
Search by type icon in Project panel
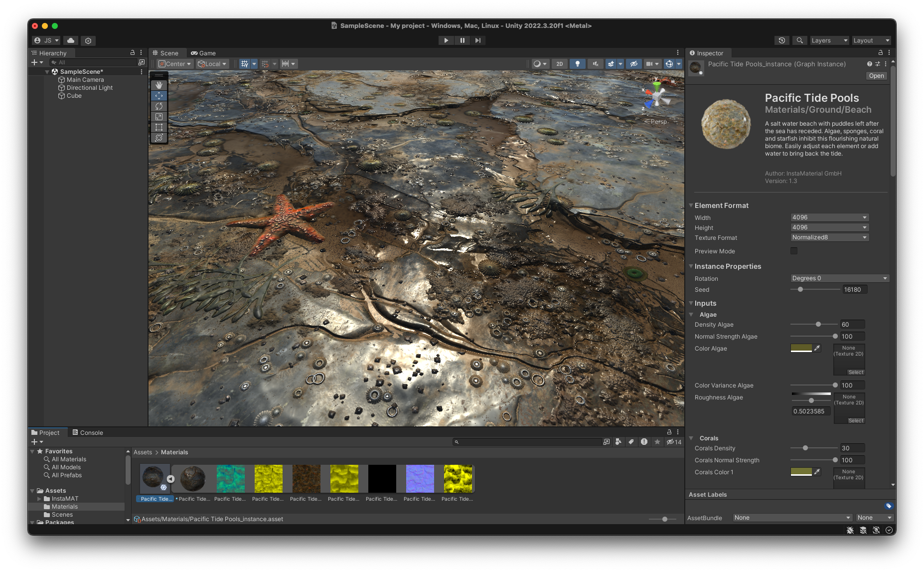tap(618, 442)
